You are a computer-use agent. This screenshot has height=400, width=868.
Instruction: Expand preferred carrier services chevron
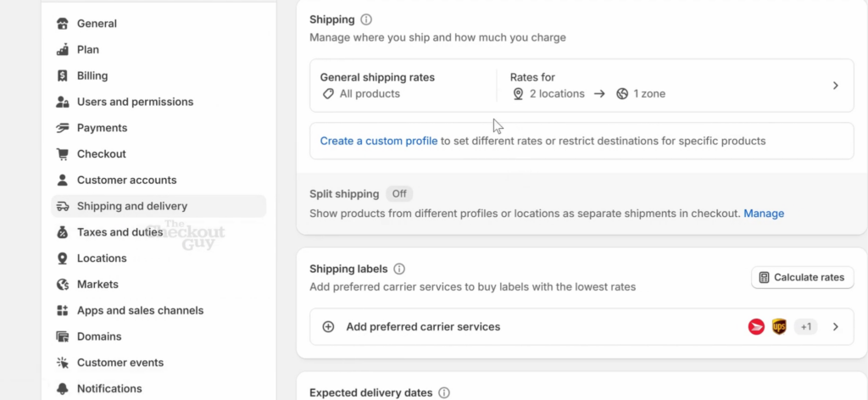(835, 327)
